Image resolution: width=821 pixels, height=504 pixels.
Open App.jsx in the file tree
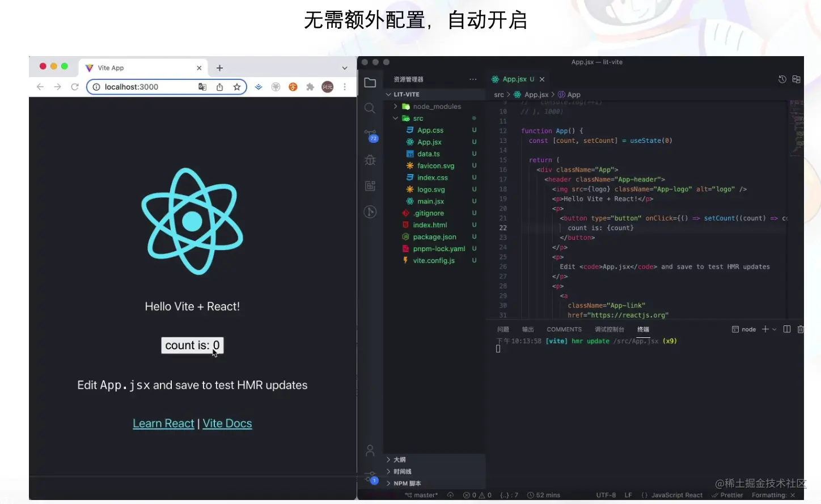pos(429,142)
